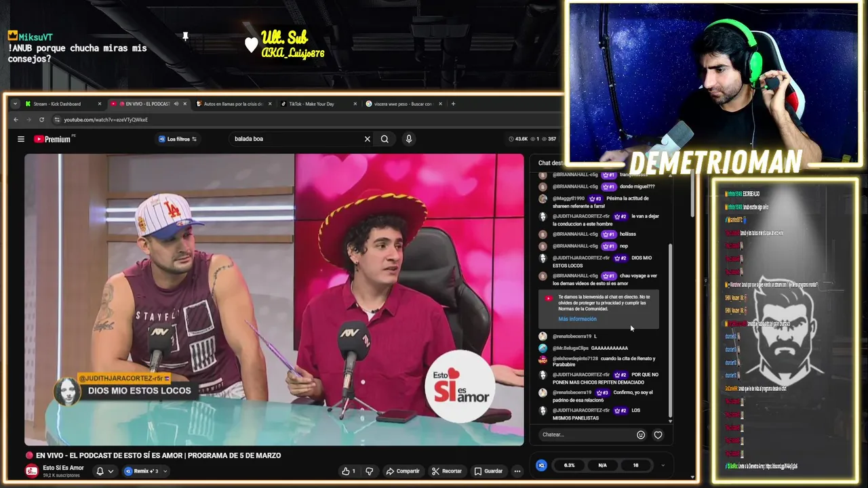Focus the Chatear message input
Screen dimensions: 868x488
587,434
